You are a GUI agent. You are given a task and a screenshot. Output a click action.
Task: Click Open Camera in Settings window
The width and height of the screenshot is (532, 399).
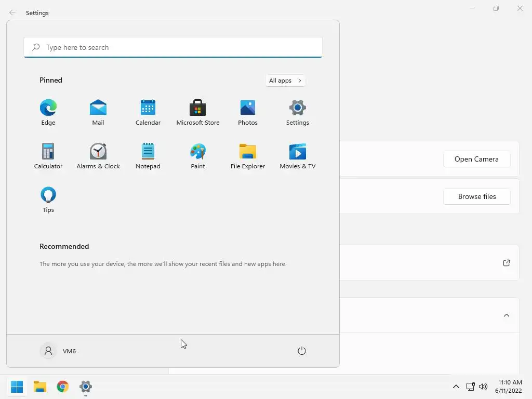click(x=476, y=159)
